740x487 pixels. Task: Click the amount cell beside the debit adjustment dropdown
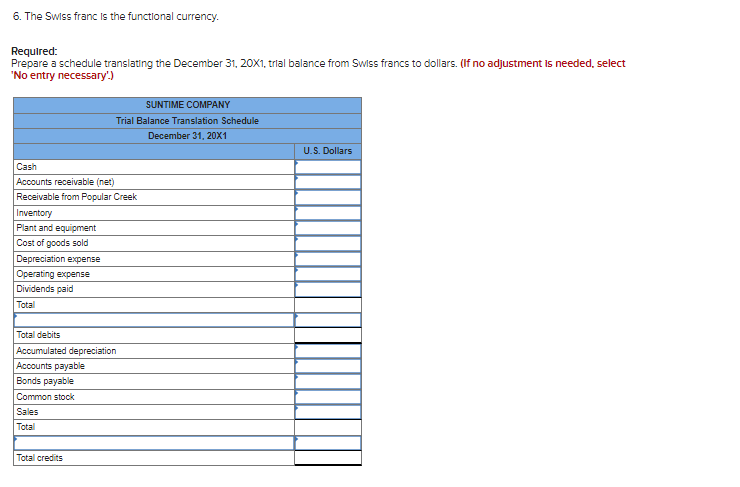tap(328, 320)
